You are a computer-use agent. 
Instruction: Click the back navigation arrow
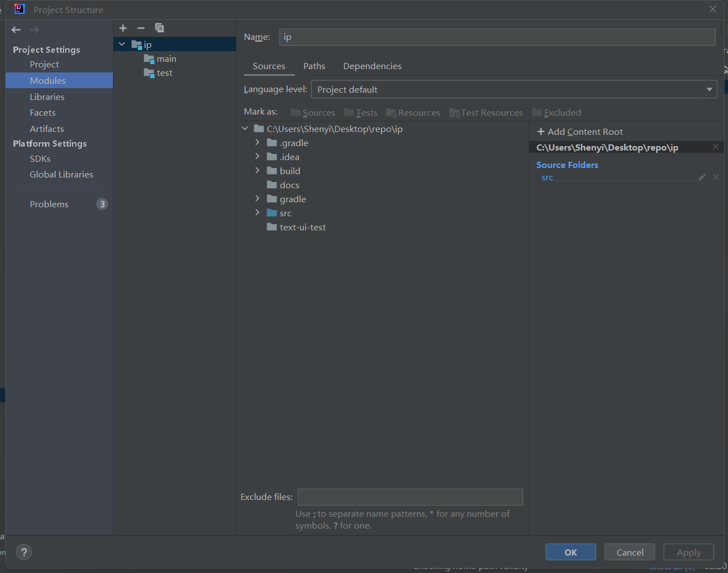coord(15,29)
